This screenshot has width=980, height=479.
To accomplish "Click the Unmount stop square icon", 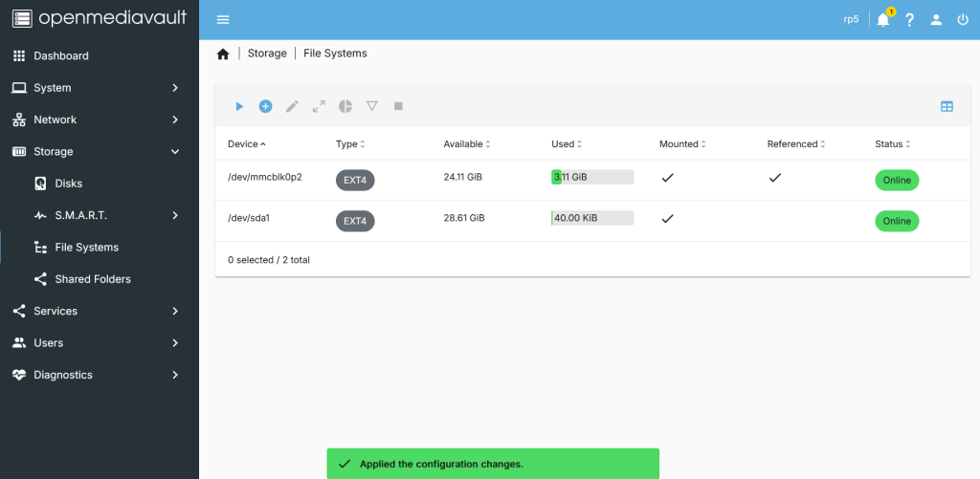I will pos(398,106).
